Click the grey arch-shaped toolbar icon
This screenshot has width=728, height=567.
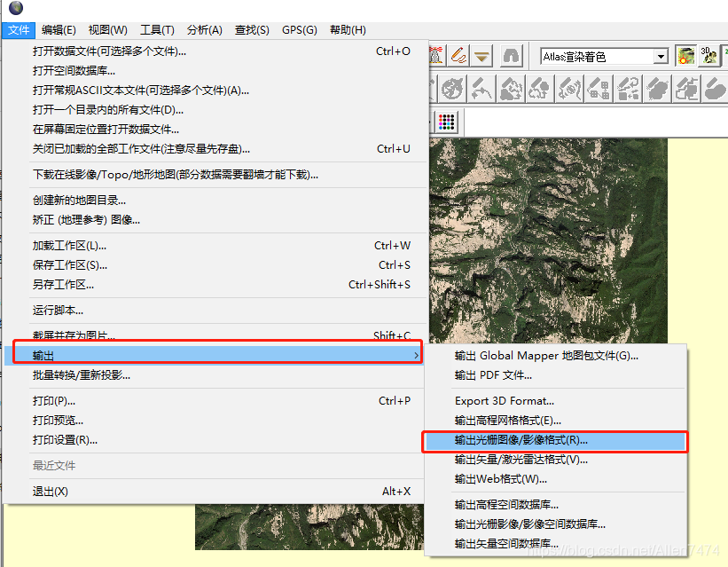coord(511,56)
